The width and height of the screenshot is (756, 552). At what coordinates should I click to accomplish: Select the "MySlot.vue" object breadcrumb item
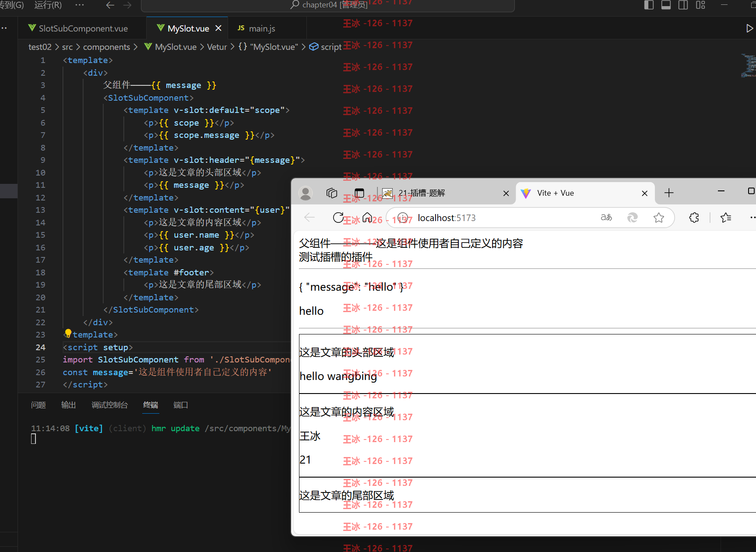tap(268, 47)
